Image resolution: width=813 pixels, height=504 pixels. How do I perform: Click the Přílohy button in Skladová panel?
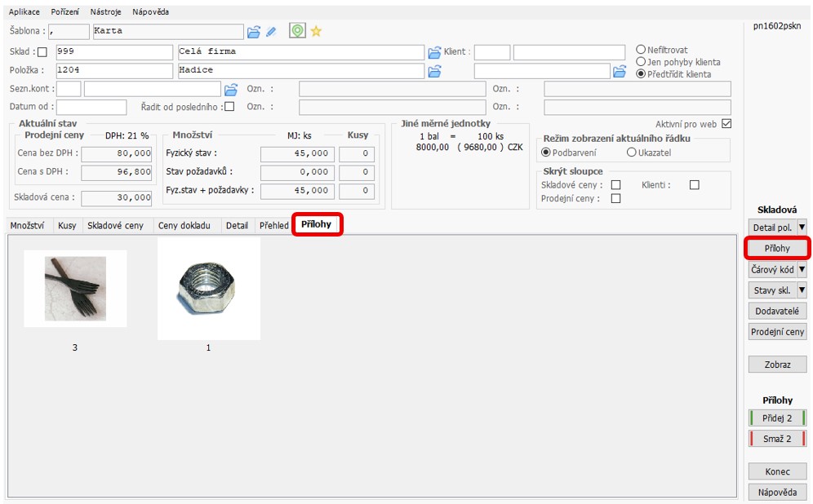777,249
